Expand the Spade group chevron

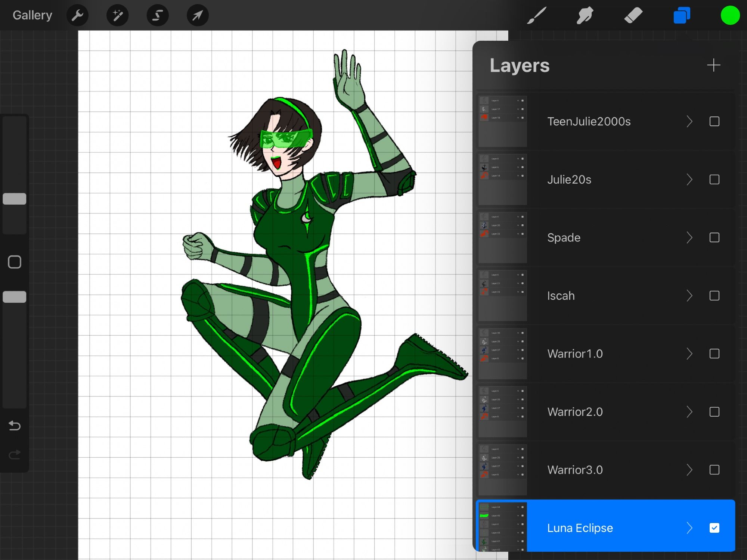689,237
